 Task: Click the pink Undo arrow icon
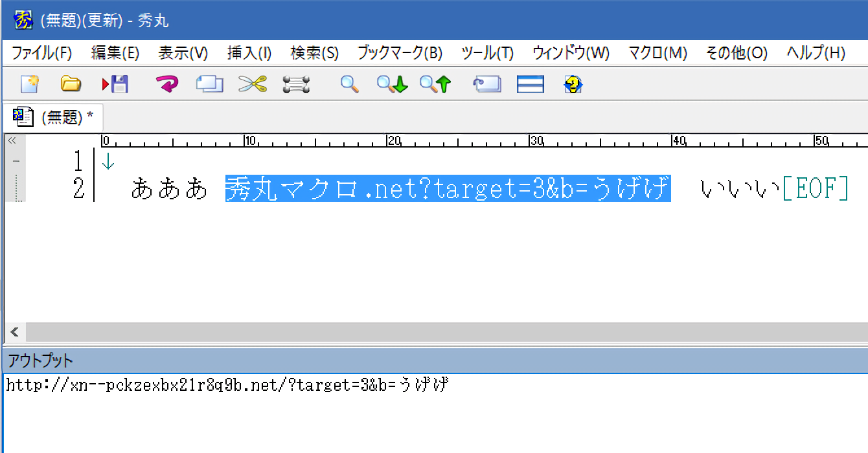[167, 84]
